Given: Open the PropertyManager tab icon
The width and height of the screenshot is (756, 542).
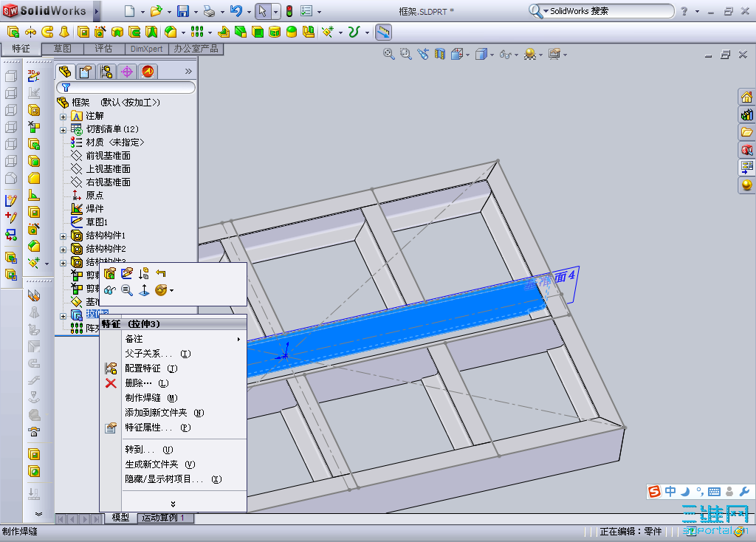Looking at the screenshot, I should pyautogui.click(x=86, y=72).
